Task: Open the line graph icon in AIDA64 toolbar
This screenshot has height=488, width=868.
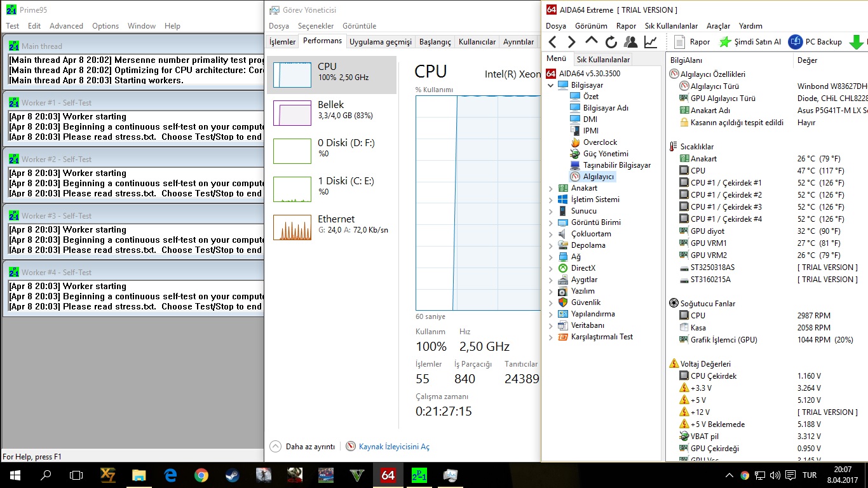Action: point(651,42)
